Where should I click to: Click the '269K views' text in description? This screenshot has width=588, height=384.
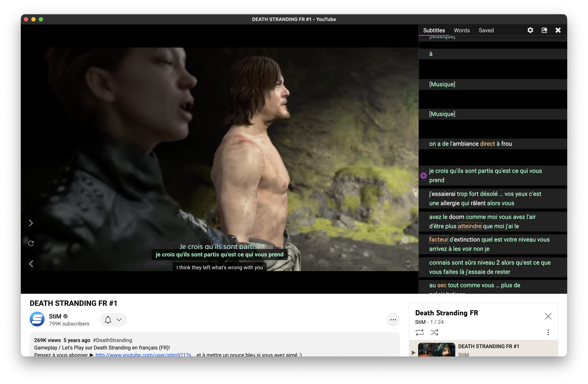tap(47, 340)
